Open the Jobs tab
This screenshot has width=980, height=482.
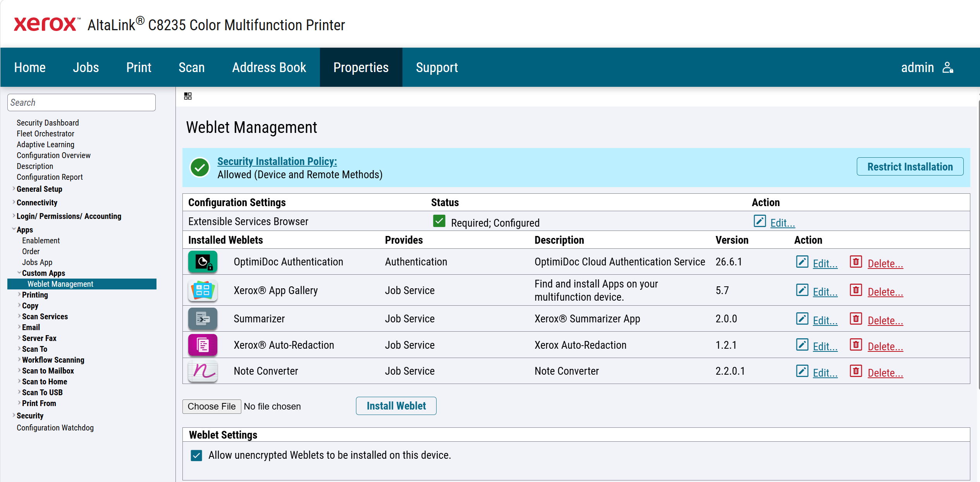[x=86, y=67]
